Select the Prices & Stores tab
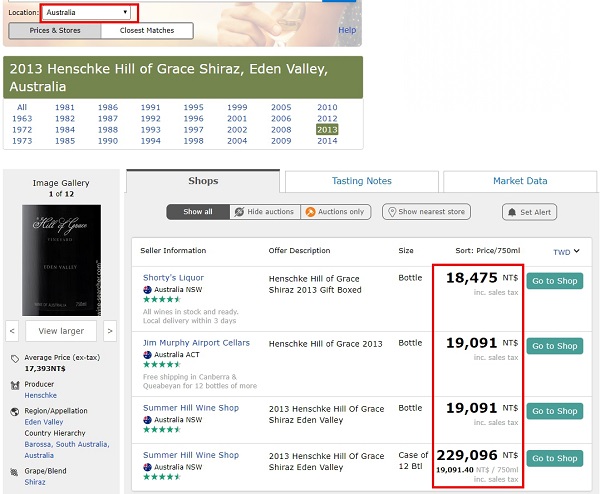This screenshot has width=600, height=494. tap(55, 31)
